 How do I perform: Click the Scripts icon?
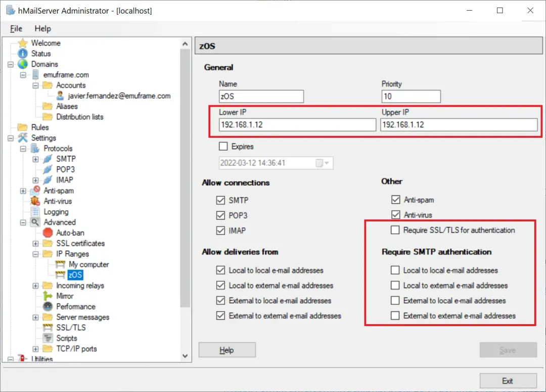pyautogui.click(x=48, y=338)
